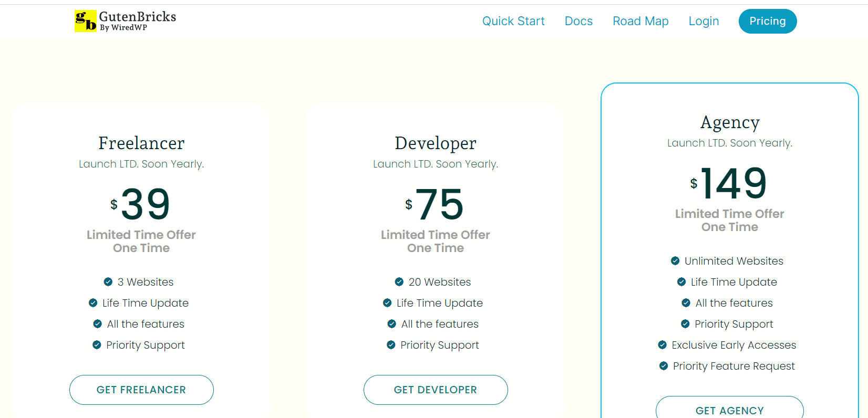Click the GET FREELANCER button
The width and height of the screenshot is (868, 418).
[x=141, y=390]
